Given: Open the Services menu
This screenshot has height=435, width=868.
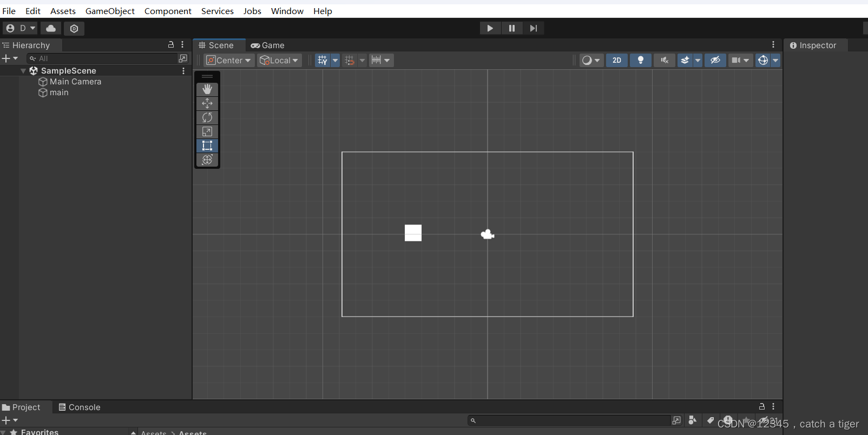Looking at the screenshot, I should coord(218,11).
